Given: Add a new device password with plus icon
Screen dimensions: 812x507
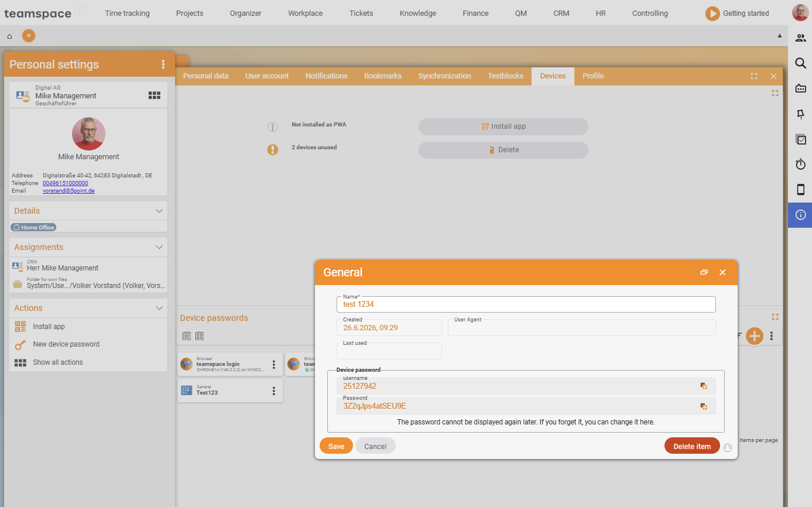Looking at the screenshot, I should [755, 336].
